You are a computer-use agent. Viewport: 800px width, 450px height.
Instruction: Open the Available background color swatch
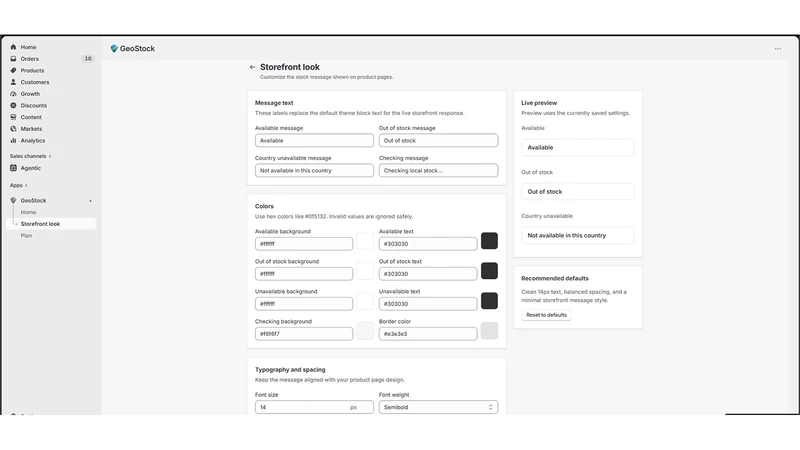365,241
